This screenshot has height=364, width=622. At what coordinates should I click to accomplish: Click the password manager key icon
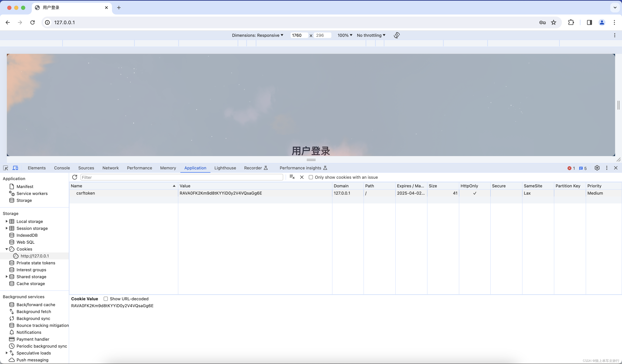click(x=542, y=22)
